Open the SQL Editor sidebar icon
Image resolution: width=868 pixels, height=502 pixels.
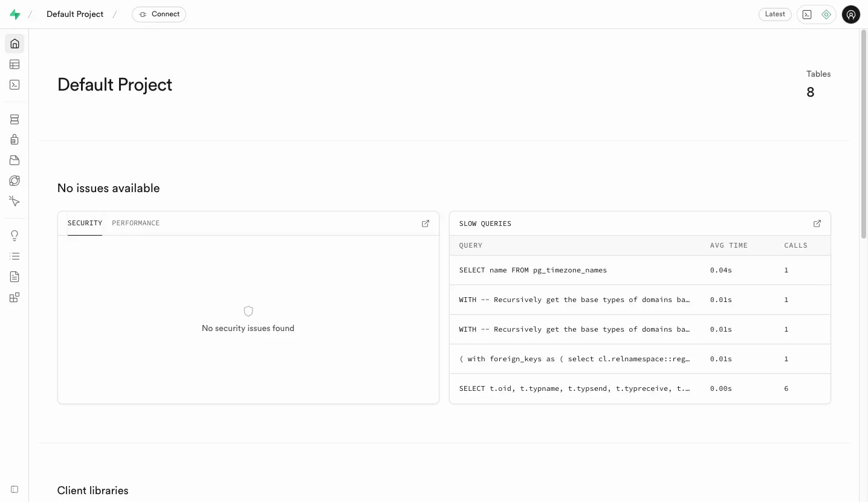(x=15, y=85)
